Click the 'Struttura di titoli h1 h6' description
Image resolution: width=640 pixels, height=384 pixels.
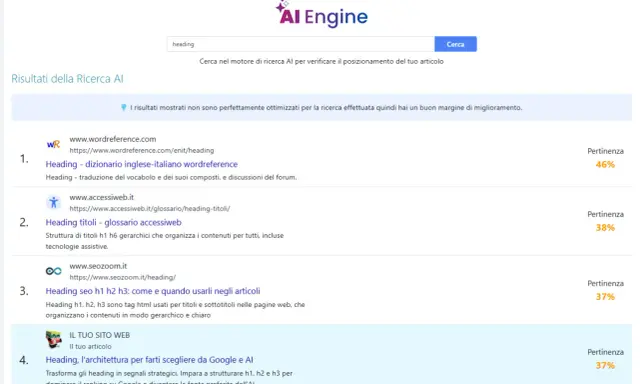point(164,241)
